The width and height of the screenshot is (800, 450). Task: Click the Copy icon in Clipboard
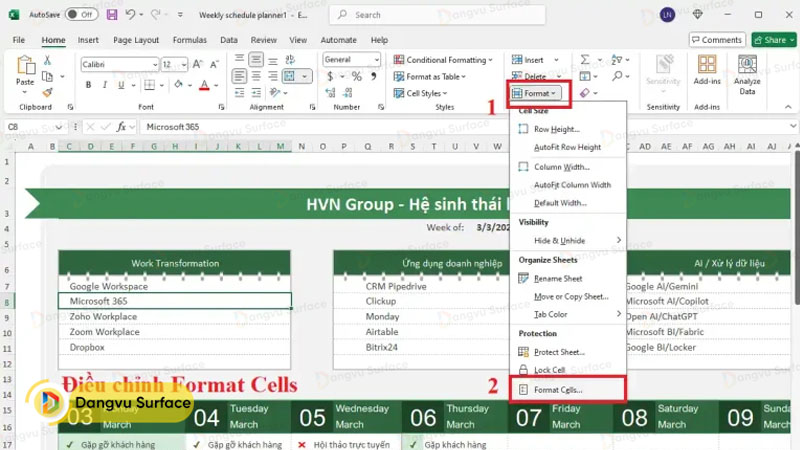pos(47,77)
